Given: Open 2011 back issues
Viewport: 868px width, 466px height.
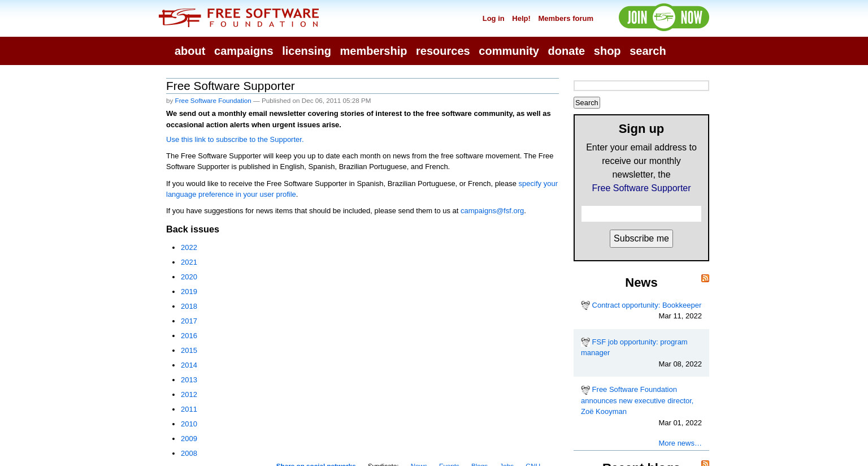Looking at the screenshot, I should tap(189, 409).
